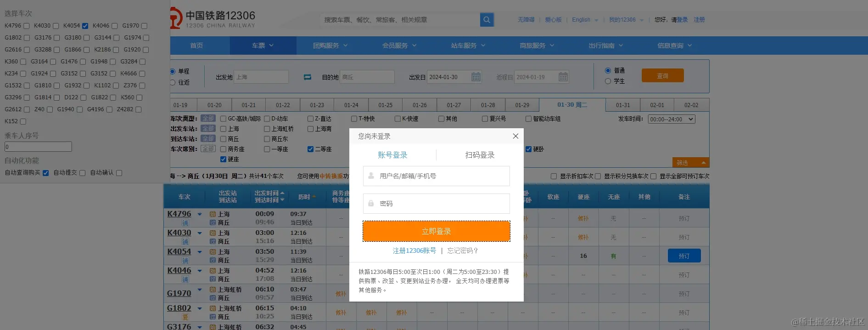Collapse the 筛选 filter arrow
Image resolution: width=868 pixels, height=330 pixels.
(x=703, y=163)
